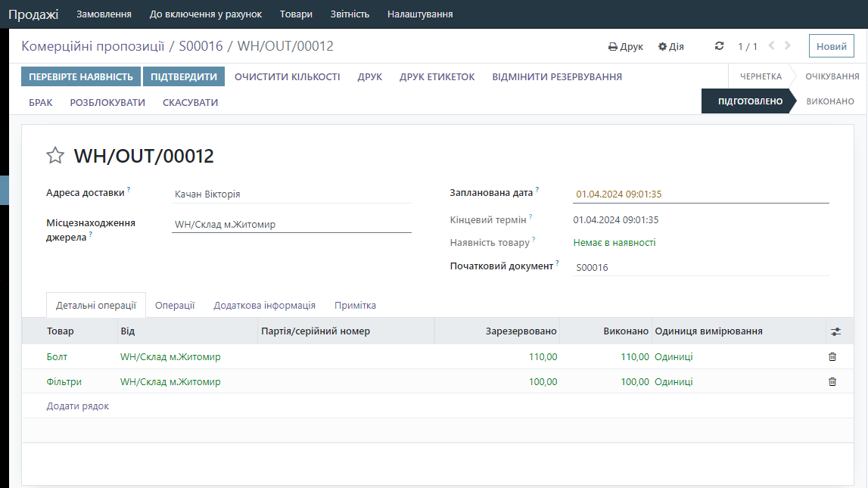This screenshot has height=488, width=868.
Task: Open the Друк print dropdown
Action: 626,47
